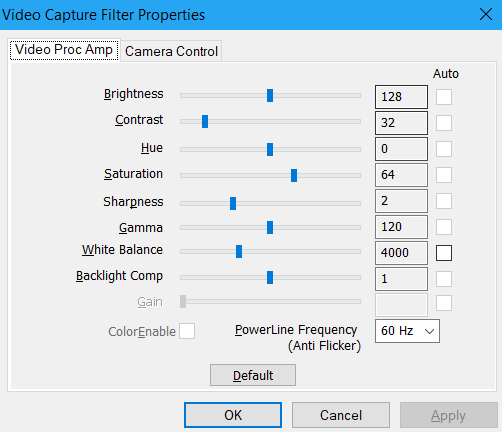This screenshot has height=432, width=502.
Task: Click the Brightness slider thumb
Action: (x=270, y=95)
